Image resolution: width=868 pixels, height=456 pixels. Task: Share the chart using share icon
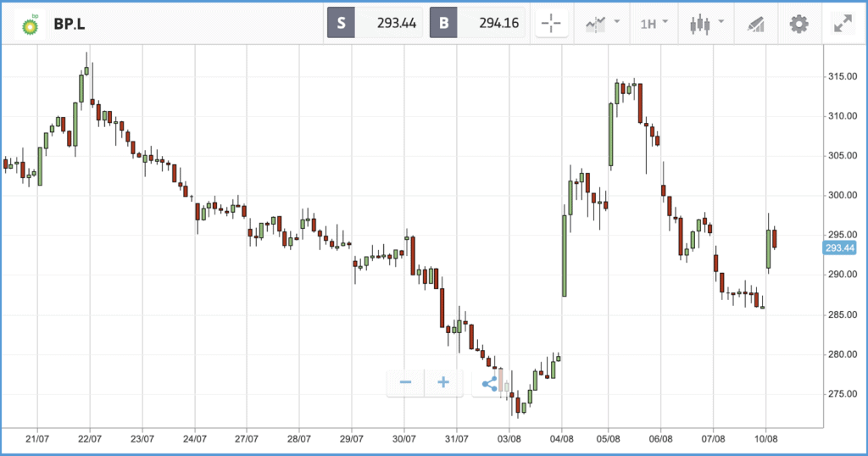(x=489, y=383)
